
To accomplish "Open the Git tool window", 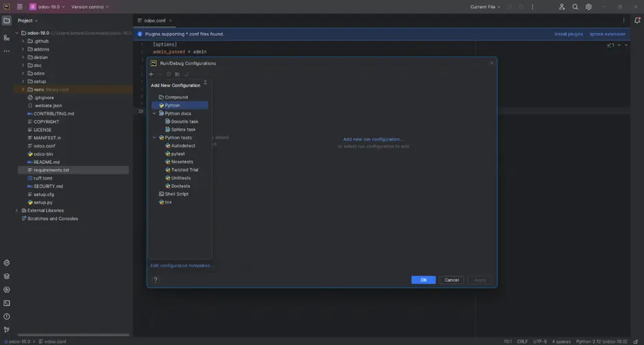I will tap(7, 330).
